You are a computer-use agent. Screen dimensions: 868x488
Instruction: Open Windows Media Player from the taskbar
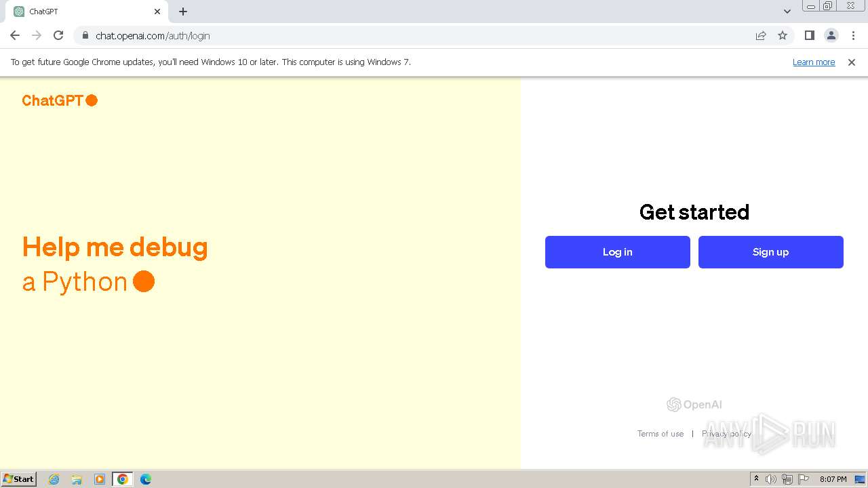tap(100, 479)
